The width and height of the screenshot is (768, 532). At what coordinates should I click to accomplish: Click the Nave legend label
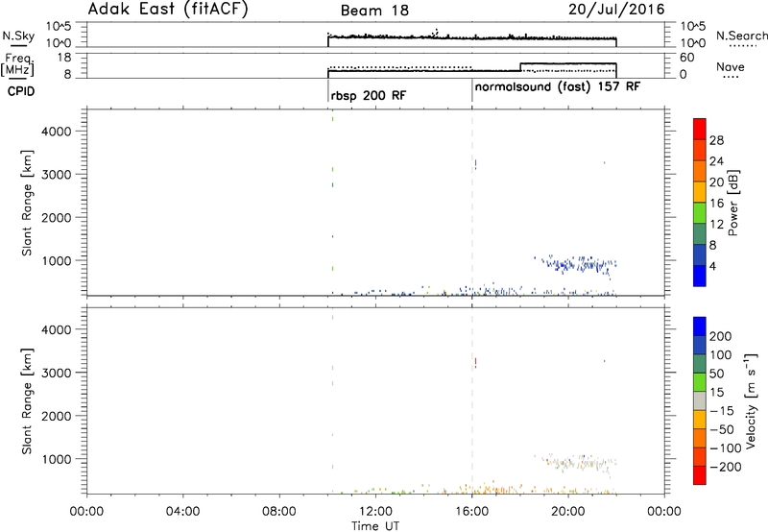(x=730, y=66)
